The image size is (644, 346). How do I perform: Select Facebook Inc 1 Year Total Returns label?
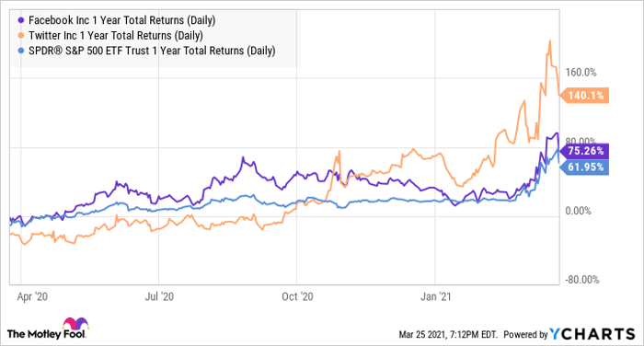tap(122, 20)
